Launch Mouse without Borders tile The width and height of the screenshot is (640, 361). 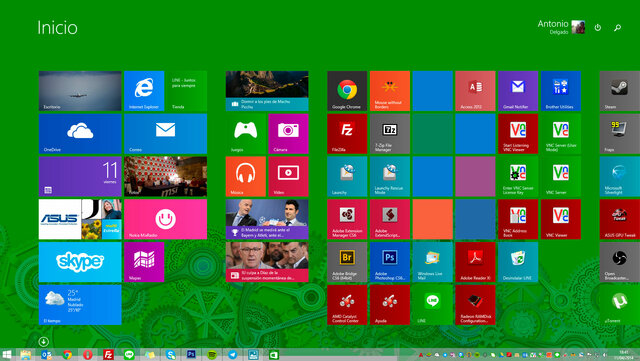point(390,91)
